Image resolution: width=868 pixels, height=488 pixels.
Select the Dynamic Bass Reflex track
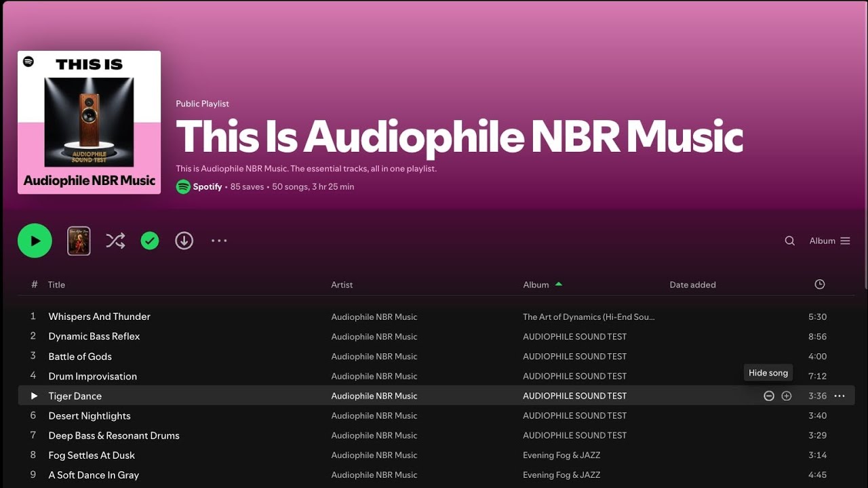[94, 336]
